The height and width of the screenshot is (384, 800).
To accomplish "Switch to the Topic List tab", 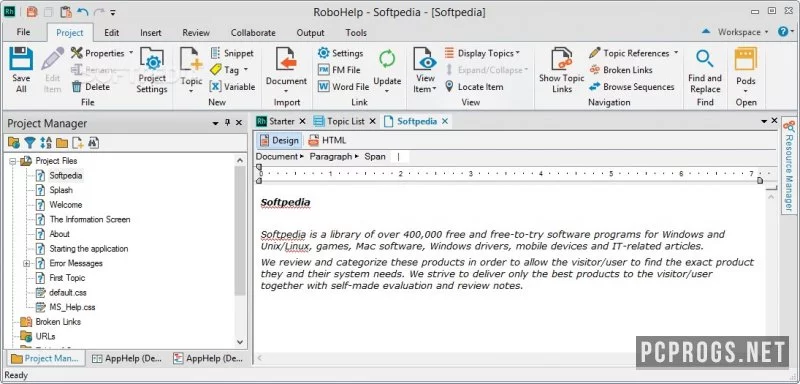I will [x=345, y=121].
